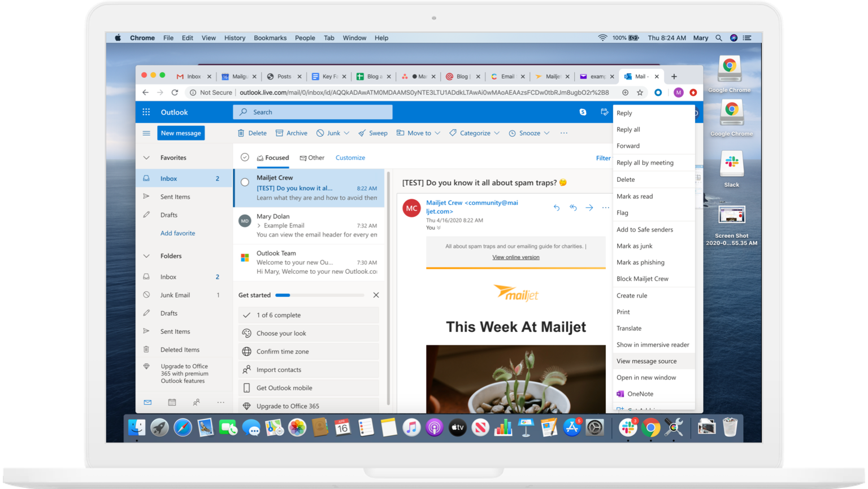Screen dimensions: 868x489
Task: Expand the Example Email conversation thread
Action: [x=259, y=226]
